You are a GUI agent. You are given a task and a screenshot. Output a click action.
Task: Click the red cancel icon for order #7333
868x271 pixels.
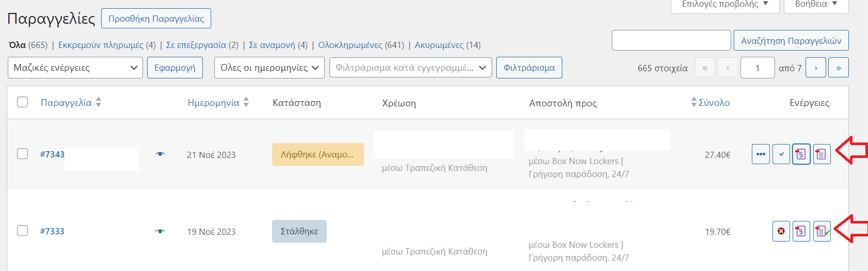[x=781, y=231]
